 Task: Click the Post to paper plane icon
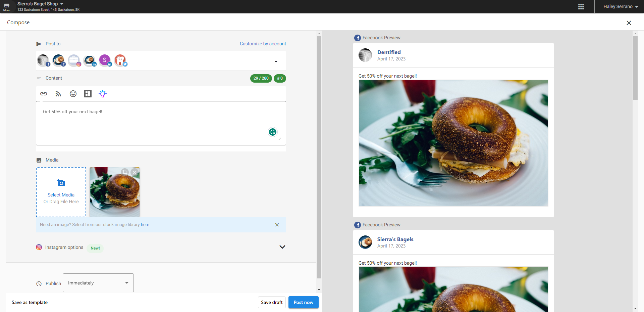39,44
